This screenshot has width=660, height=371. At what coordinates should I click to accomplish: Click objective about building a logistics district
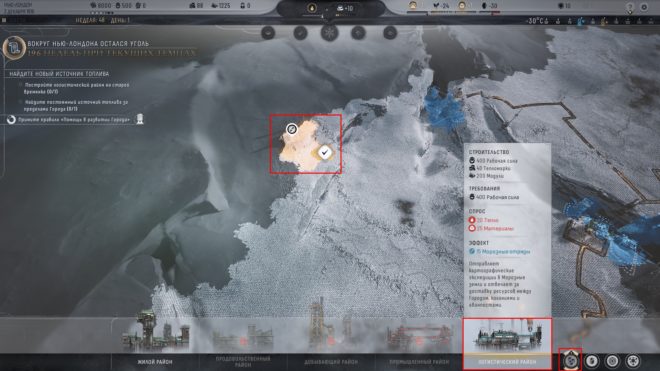coord(77,88)
